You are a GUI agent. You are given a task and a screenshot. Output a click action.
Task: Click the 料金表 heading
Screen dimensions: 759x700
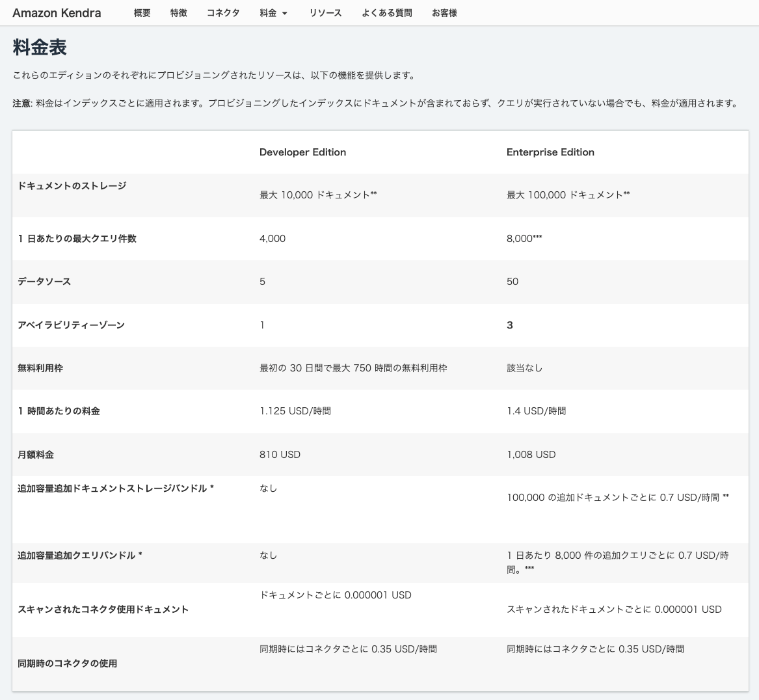(x=40, y=47)
